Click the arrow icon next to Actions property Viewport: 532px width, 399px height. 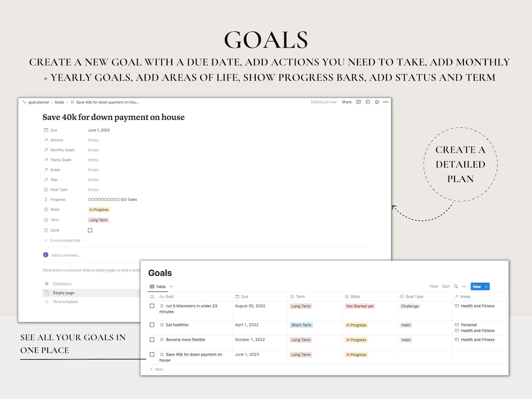click(x=45, y=140)
